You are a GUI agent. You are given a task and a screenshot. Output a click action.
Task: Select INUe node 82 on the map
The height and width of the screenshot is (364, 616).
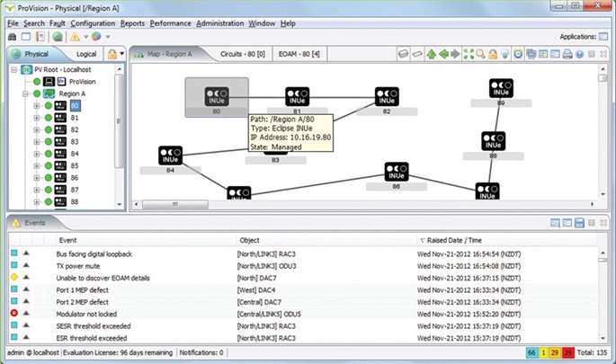(387, 96)
